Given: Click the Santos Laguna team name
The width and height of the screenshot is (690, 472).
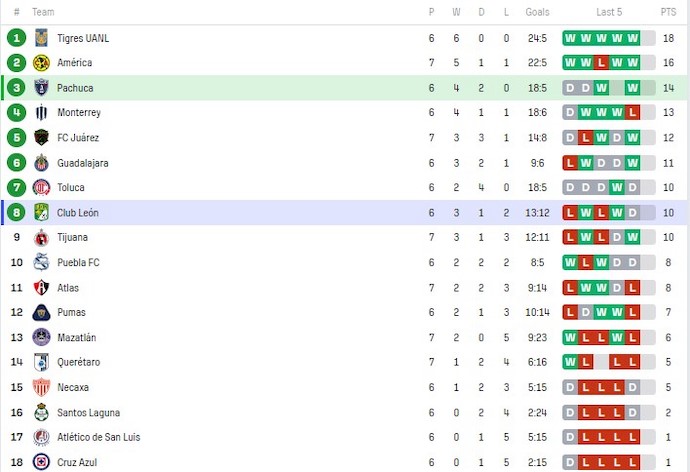Looking at the screenshot, I should pos(88,413).
